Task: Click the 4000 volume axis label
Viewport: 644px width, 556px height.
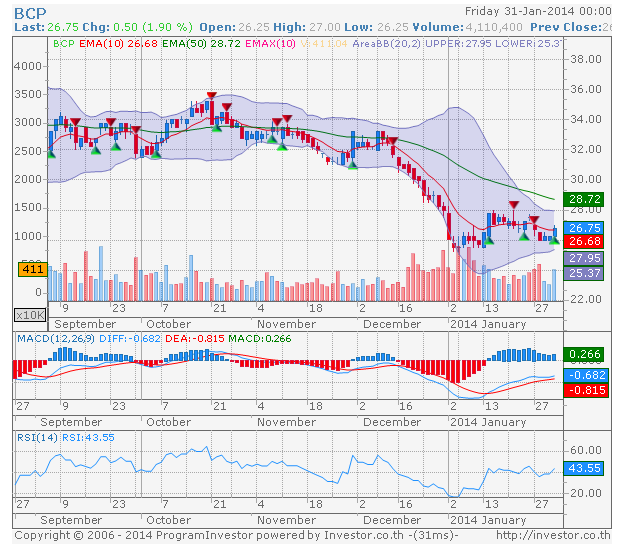Action: tap(28, 66)
